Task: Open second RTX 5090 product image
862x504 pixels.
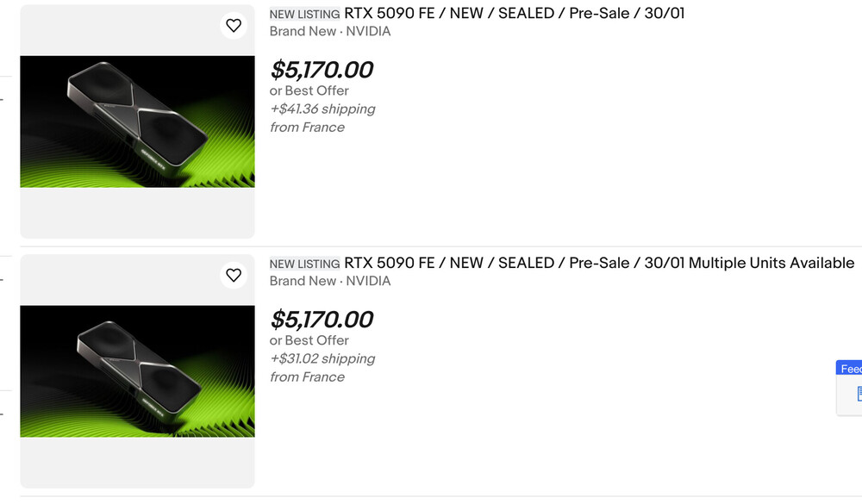Action: (x=137, y=371)
